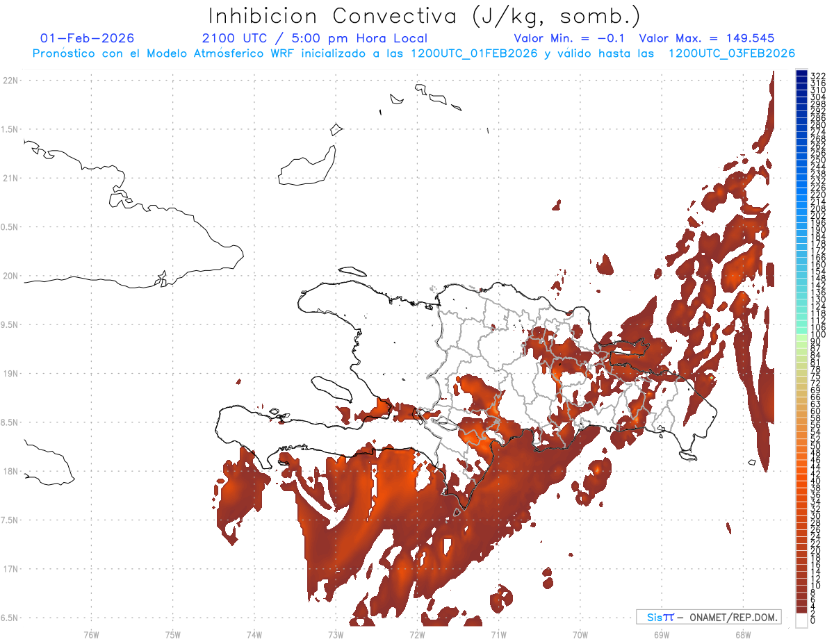The height and width of the screenshot is (644, 834).
Task: Click the 'Valor Min. = -0.1' readout
Action: 569,38
